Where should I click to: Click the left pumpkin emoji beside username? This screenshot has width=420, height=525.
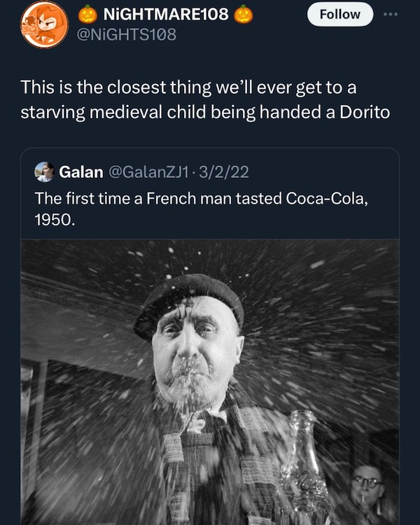coord(87,15)
